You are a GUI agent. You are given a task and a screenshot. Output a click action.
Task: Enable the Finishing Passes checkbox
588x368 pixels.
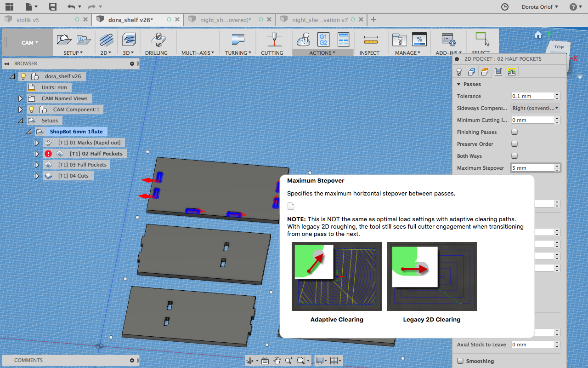pyautogui.click(x=514, y=132)
